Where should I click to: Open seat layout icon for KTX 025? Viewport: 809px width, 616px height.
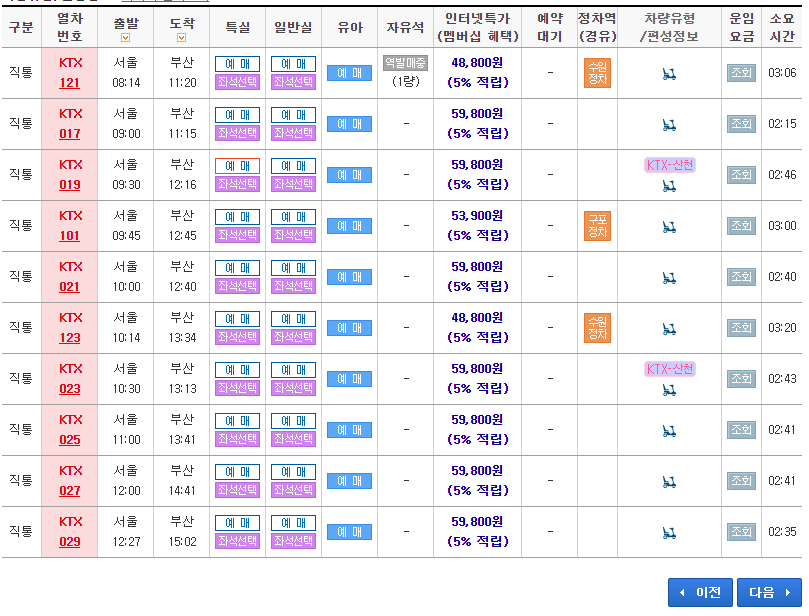tap(669, 431)
